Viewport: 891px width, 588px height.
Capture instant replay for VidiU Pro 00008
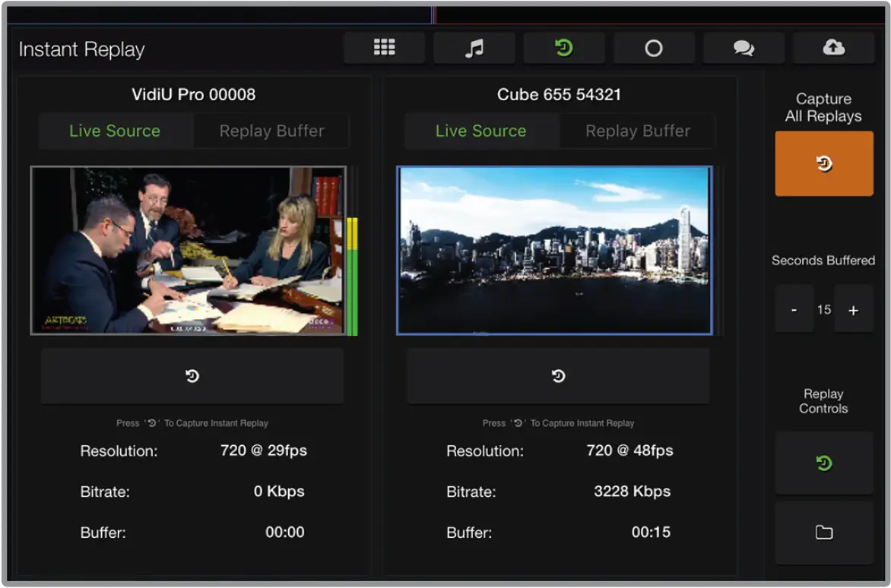point(192,376)
